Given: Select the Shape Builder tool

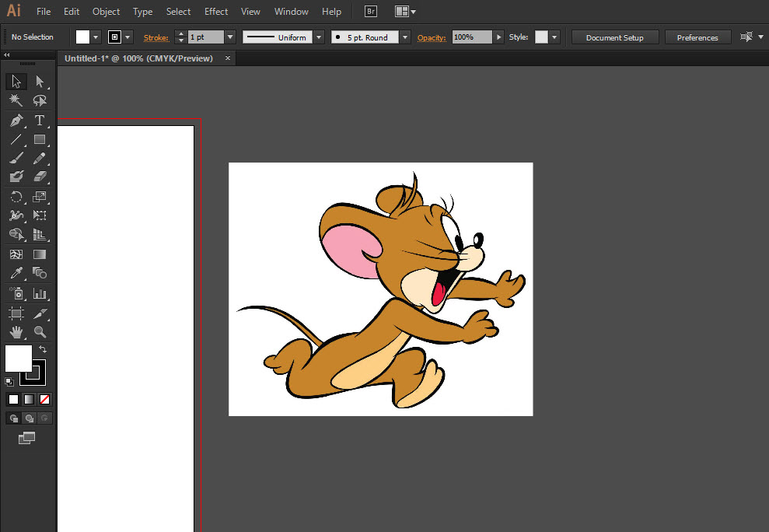Looking at the screenshot, I should coord(16,235).
